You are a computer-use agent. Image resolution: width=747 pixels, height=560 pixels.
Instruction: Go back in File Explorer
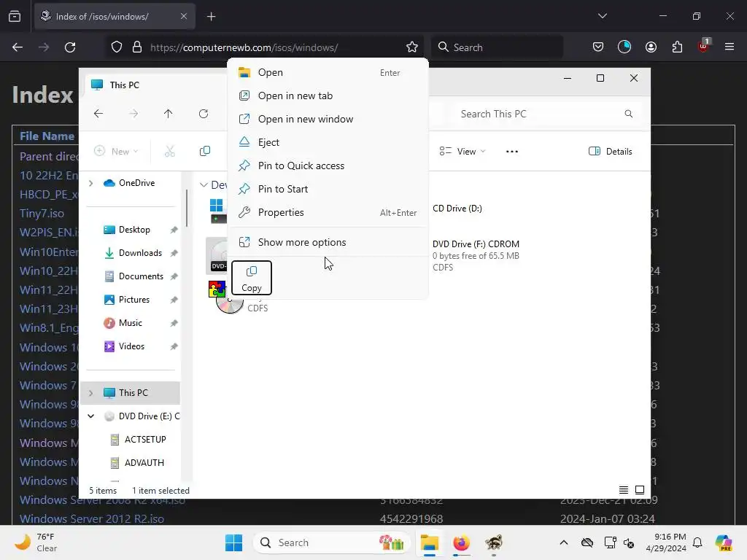pyautogui.click(x=98, y=114)
